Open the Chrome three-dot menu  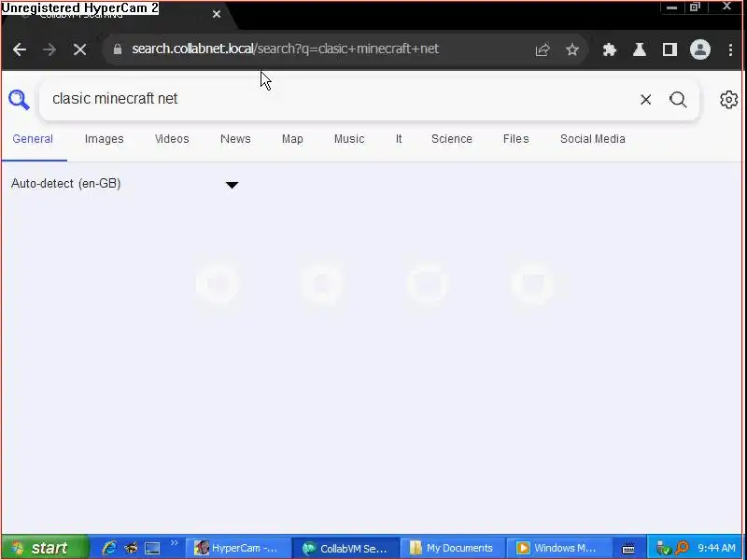tap(730, 49)
